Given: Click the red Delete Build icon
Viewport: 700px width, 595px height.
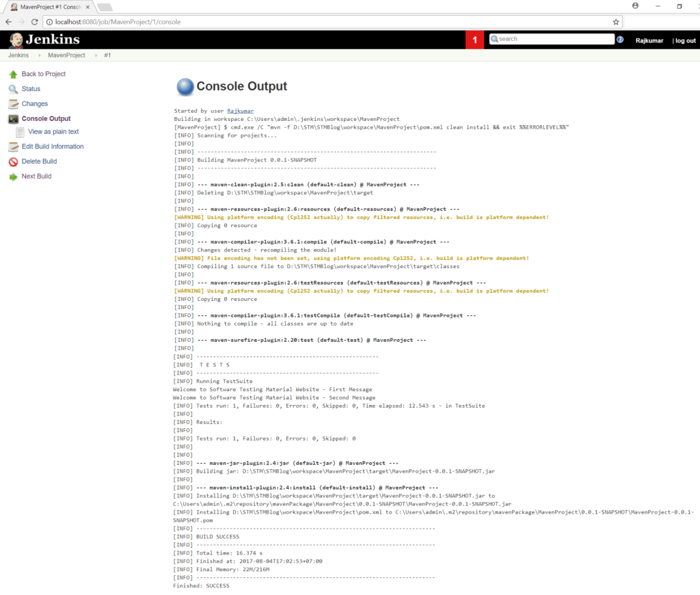Looking at the screenshot, I should [12, 161].
